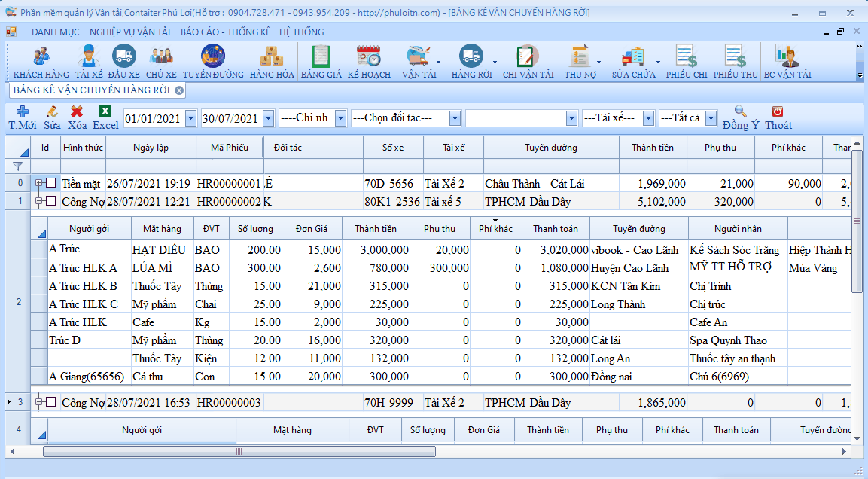Open the HỆ THỐNG menu
Image resolution: width=868 pixels, height=479 pixels.
[302, 32]
